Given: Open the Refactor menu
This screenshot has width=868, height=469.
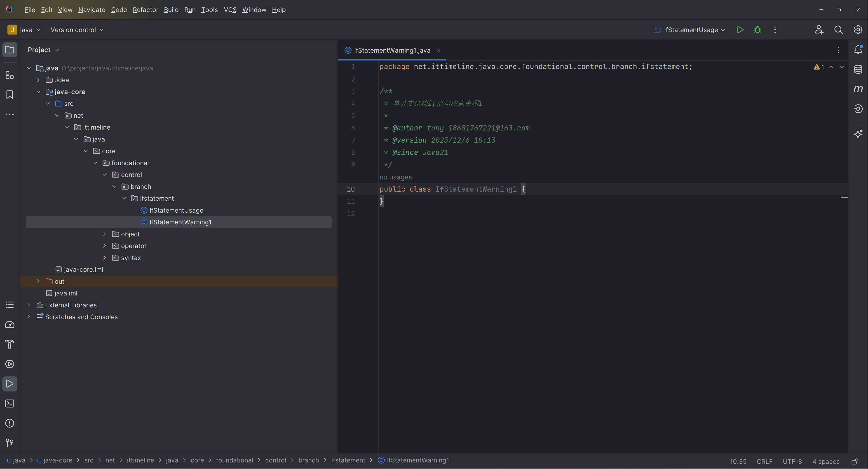Looking at the screenshot, I should pyautogui.click(x=145, y=10).
